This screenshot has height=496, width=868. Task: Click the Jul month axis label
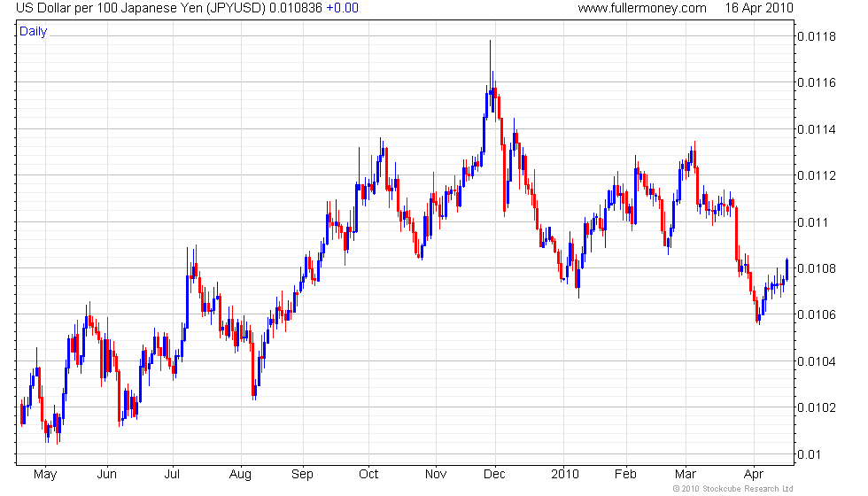pos(172,475)
